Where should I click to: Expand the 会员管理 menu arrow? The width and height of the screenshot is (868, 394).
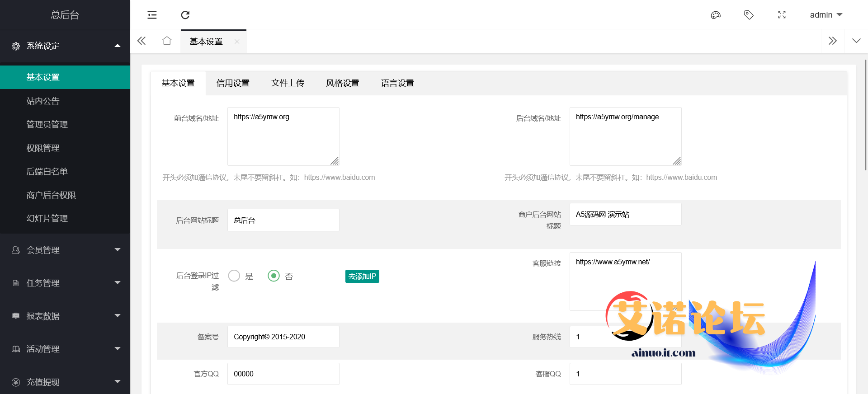pyautogui.click(x=118, y=250)
